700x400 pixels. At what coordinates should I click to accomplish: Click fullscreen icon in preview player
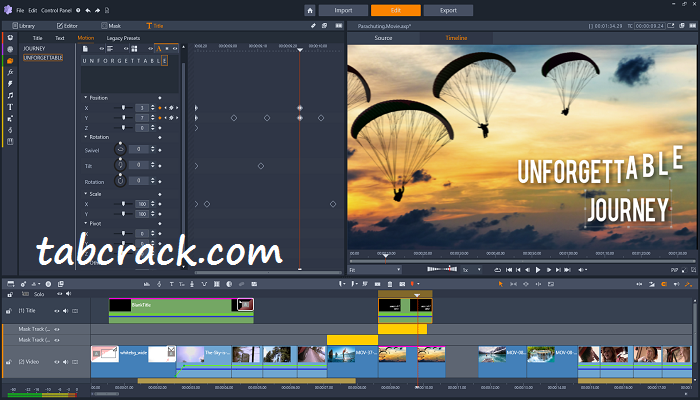[x=693, y=270]
